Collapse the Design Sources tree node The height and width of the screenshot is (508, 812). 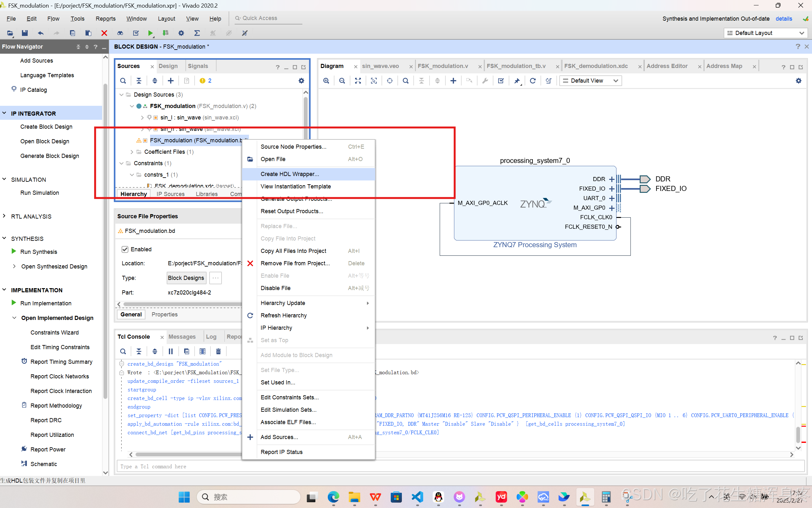tap(121, 95)
